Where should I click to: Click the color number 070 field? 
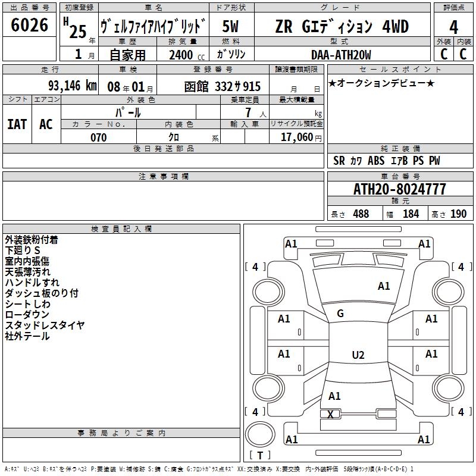(98, 137)
